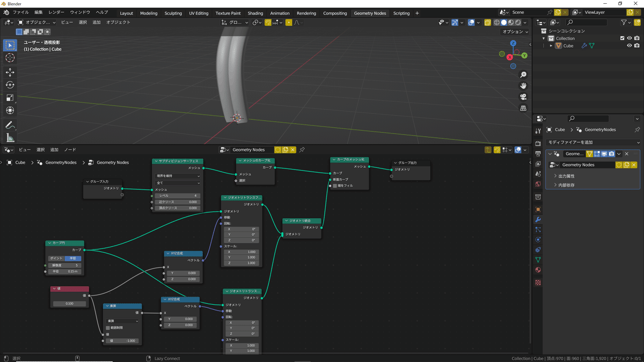The height and width of the screenshot is (362, 644).
Task: Switch perspective/orthographic with the grid icon
Action: tap(523, 108)
